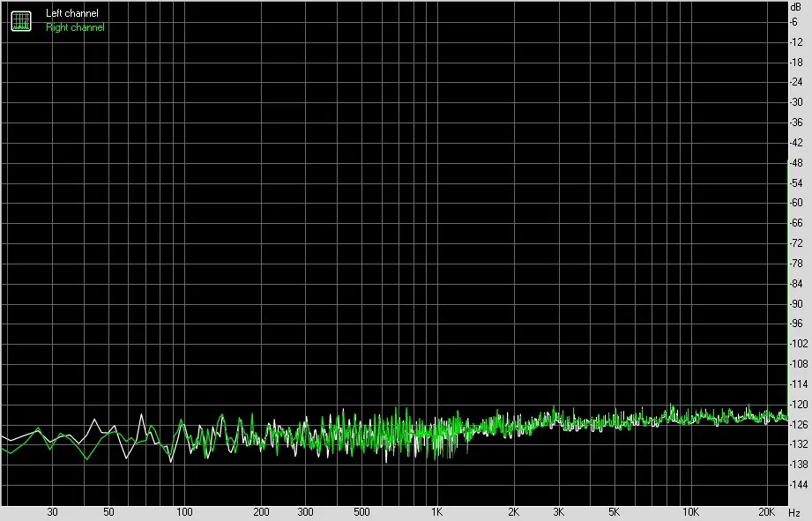The height and width of the screenshot is (521, 812).
Task: Click the "300" frequency axis label
Action: pyautogui.click(x=306, y=512)
